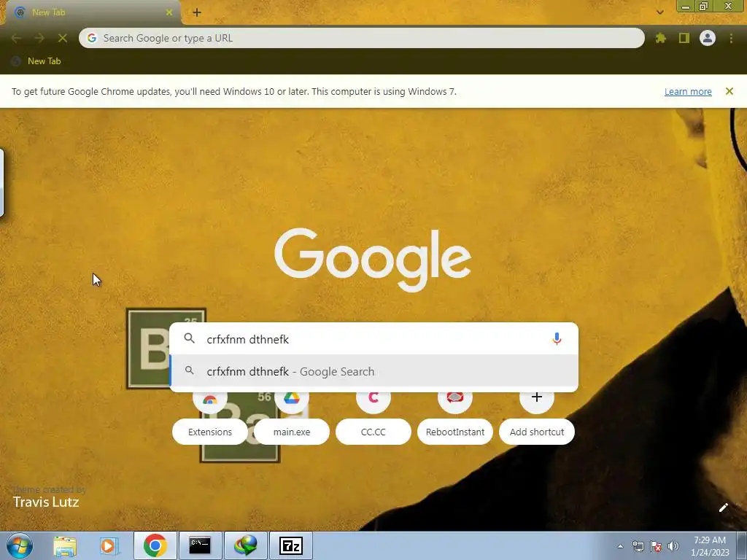This screenshot has width=747, height=560.
Task: Toggle the side panel icon
Action: tap(684, 38)
